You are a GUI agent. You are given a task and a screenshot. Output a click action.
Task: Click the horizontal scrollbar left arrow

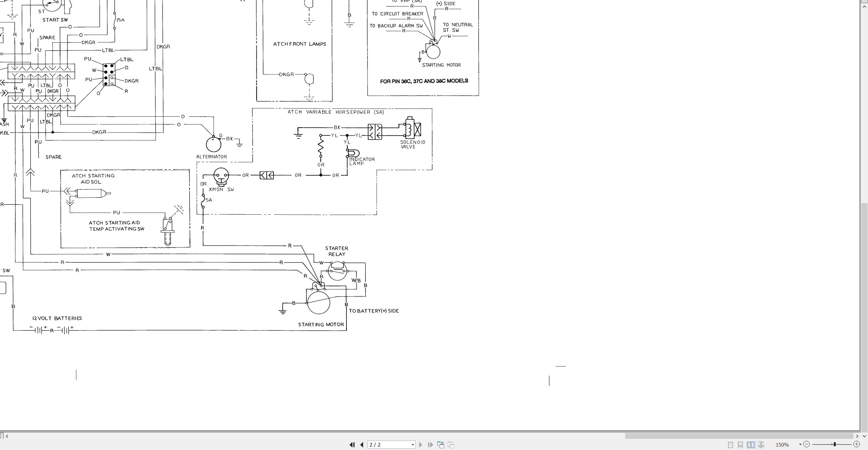pos(7,436)
